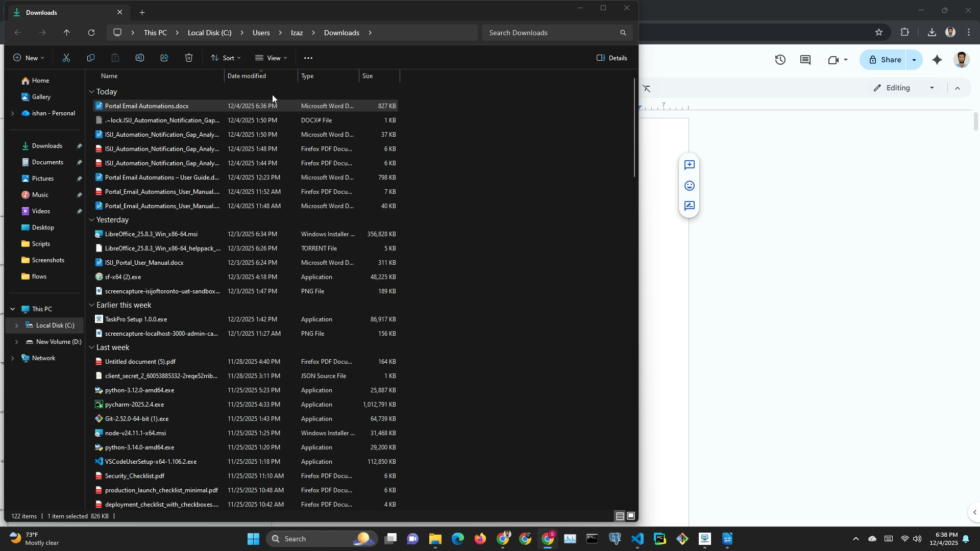Expand the New Volume (D:) tree node
980x551 pixels.
[x=16, y=342]
